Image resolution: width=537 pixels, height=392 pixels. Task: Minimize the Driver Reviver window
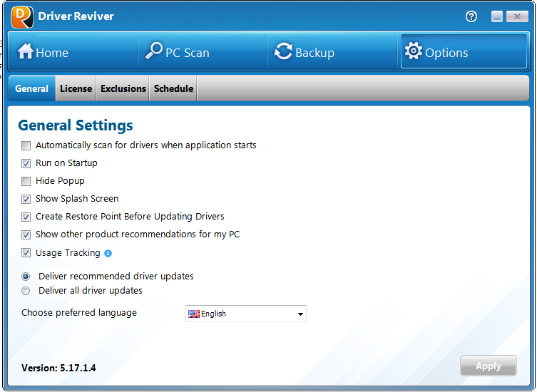(497, 16)
